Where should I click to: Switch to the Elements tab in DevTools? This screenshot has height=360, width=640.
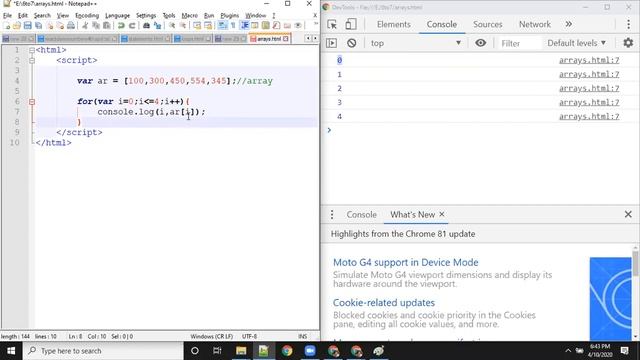click(393, 24)
